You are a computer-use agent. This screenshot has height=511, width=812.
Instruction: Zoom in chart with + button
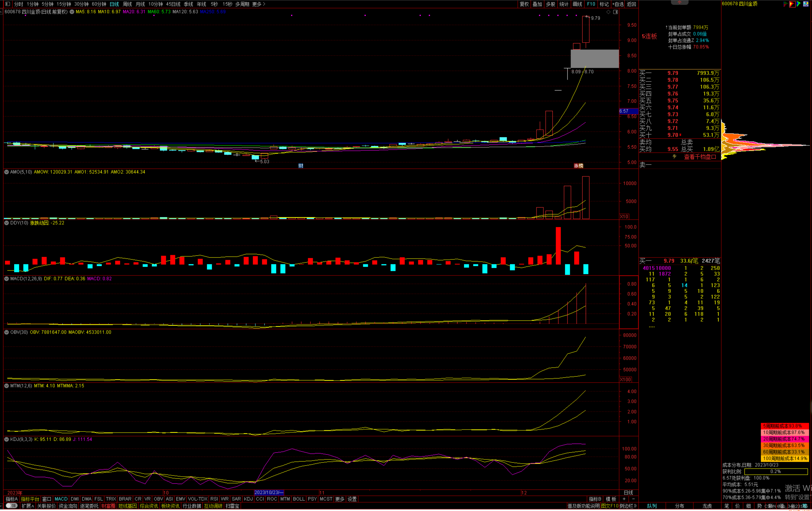point(624,499)
